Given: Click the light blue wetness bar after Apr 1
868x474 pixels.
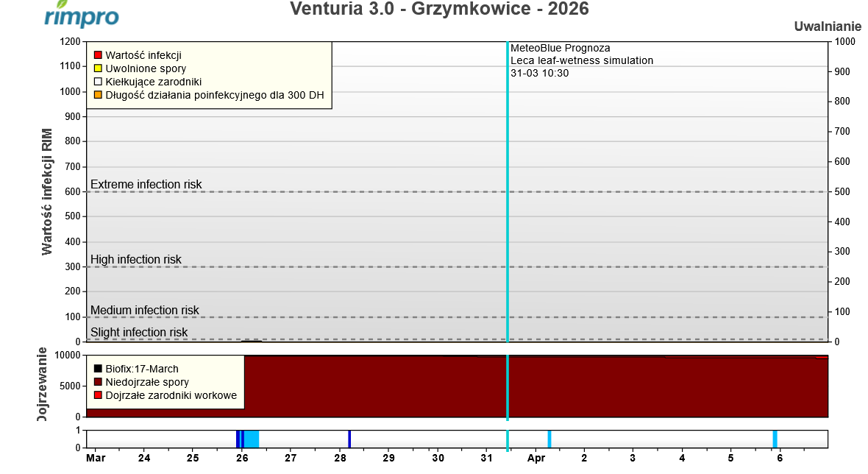Looking at the screenshot, I should pyautogui.click(x=549, y=439).
